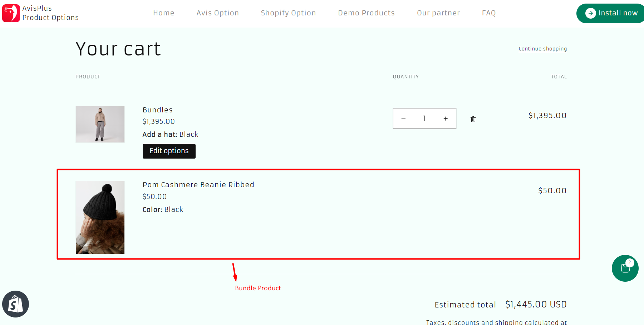
Task: Increase Bundles quantity with plus button
Action: pos(446,118)
